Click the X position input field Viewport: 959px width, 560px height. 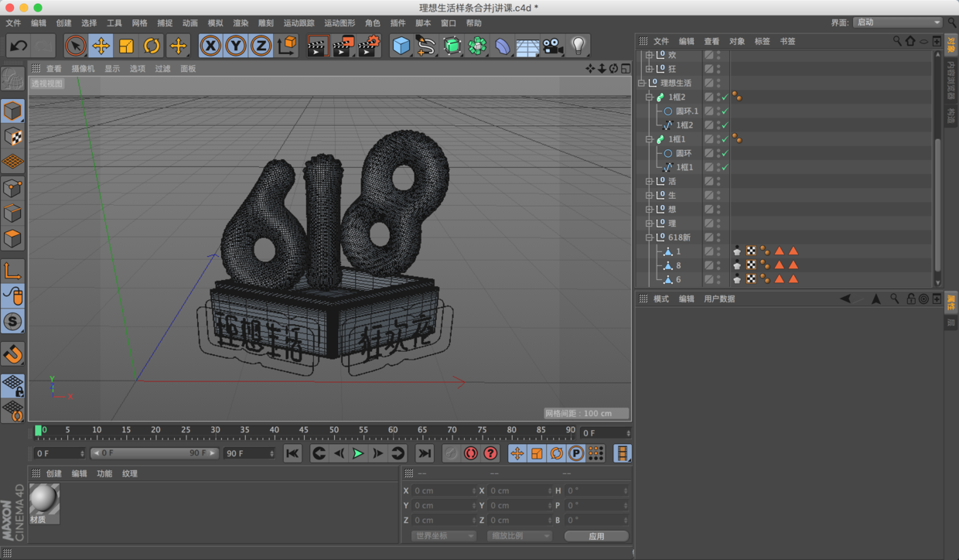pyautogui.click(x=445, y=490)
